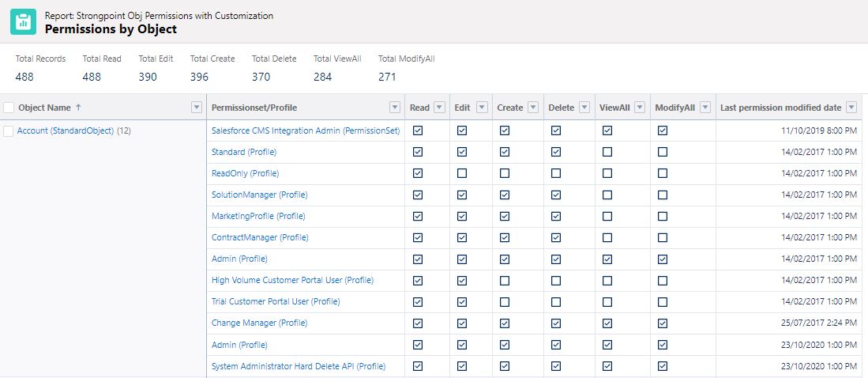
Task: Open Create column dropdown
Action: (532, 108)
